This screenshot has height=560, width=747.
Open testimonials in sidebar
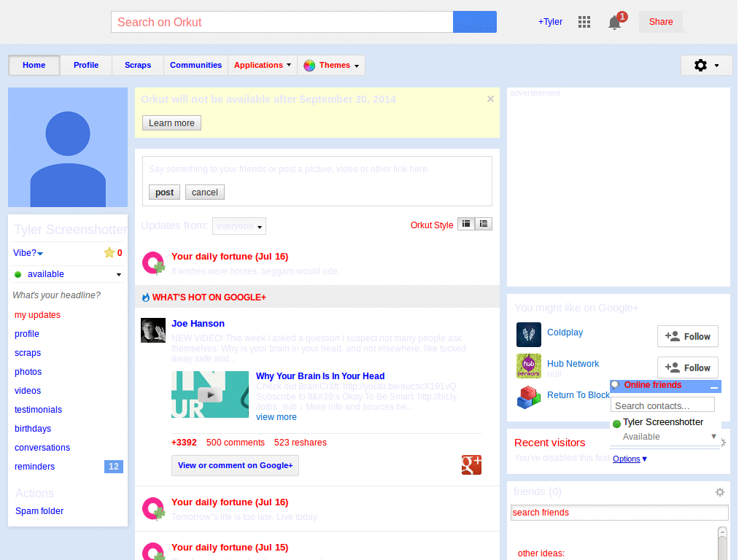(38, 410)
